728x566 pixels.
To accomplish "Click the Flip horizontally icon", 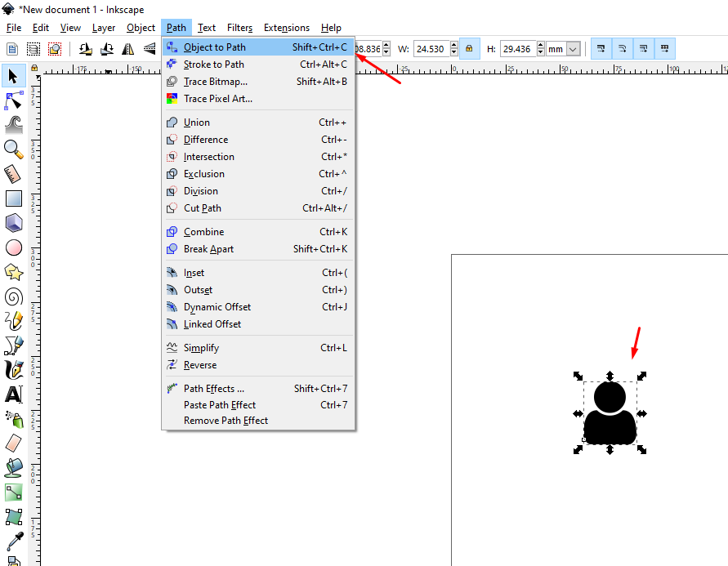I will tap(127, 49).
